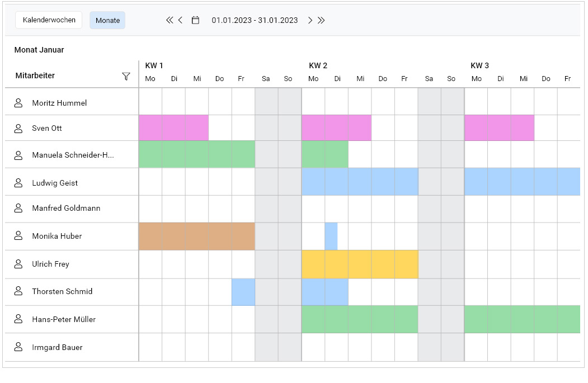Screen dimensions: 588x383
Task: Click the person icon beside Moritz Hummel
Action: tap(18, 103)
